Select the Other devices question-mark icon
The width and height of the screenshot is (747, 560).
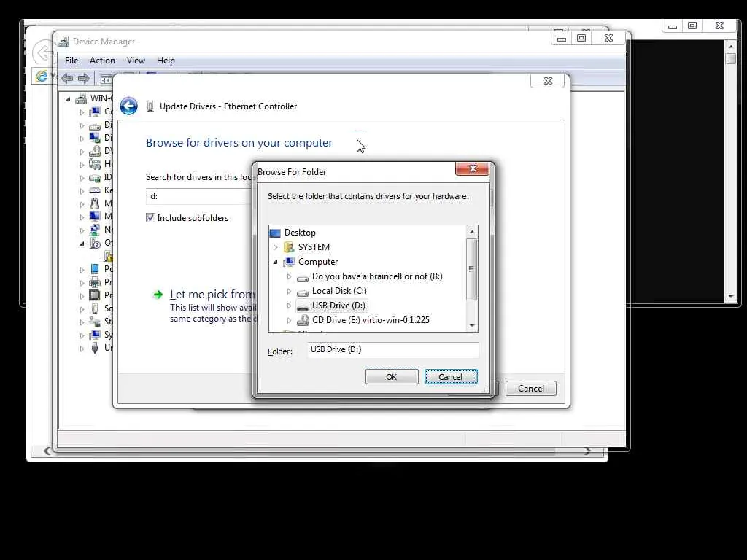click(95, 243)
